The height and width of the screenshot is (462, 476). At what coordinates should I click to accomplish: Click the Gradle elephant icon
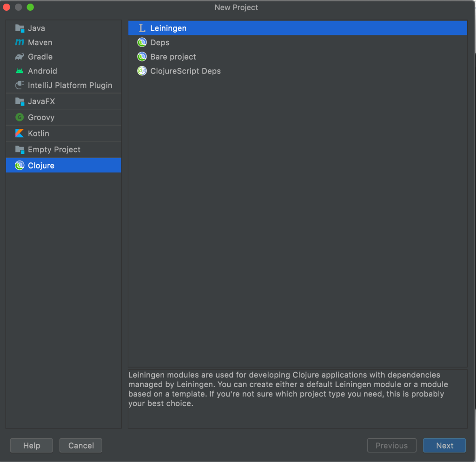(20, 57)
